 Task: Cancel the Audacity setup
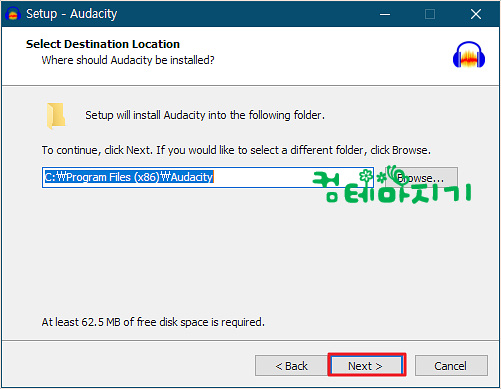(451, 366)
